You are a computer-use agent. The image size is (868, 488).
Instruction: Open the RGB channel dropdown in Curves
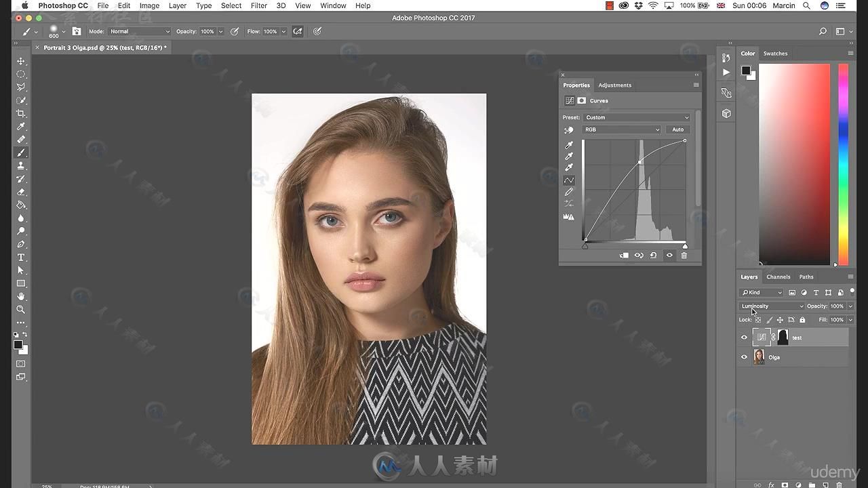(x=622, y=129)
